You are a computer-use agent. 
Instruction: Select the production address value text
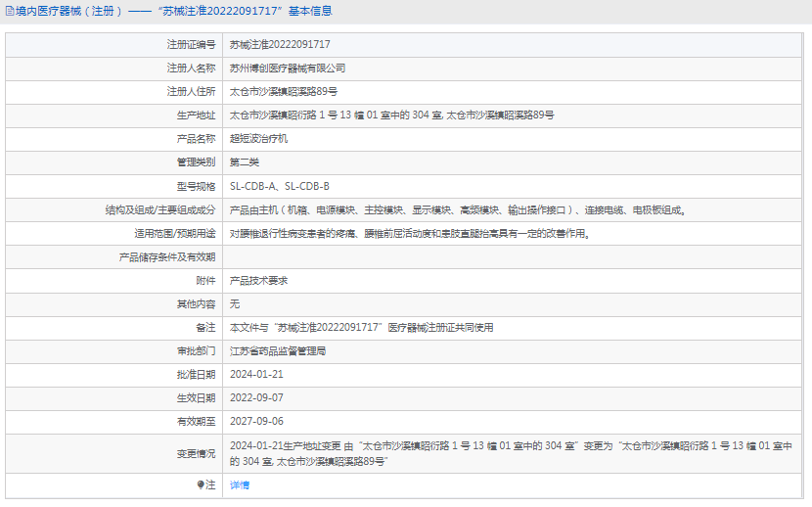coord(391,115)
